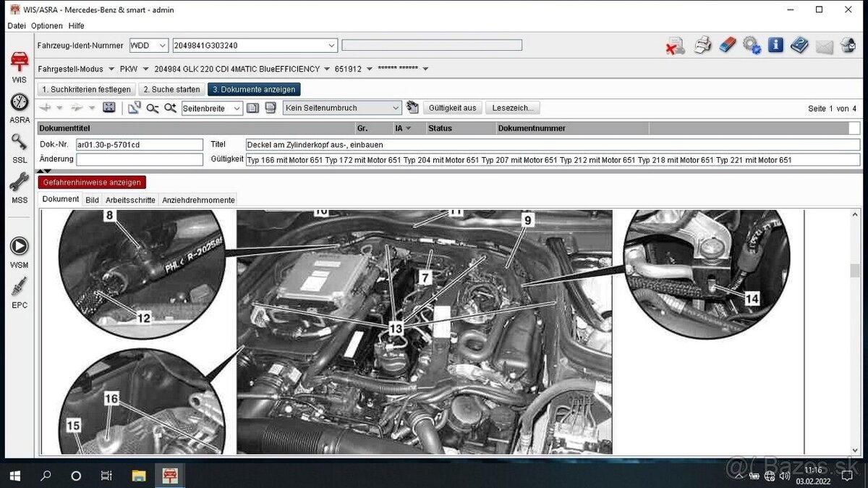Open the WIS module in sidebar

pyautogui.click(x=19, y=65)
